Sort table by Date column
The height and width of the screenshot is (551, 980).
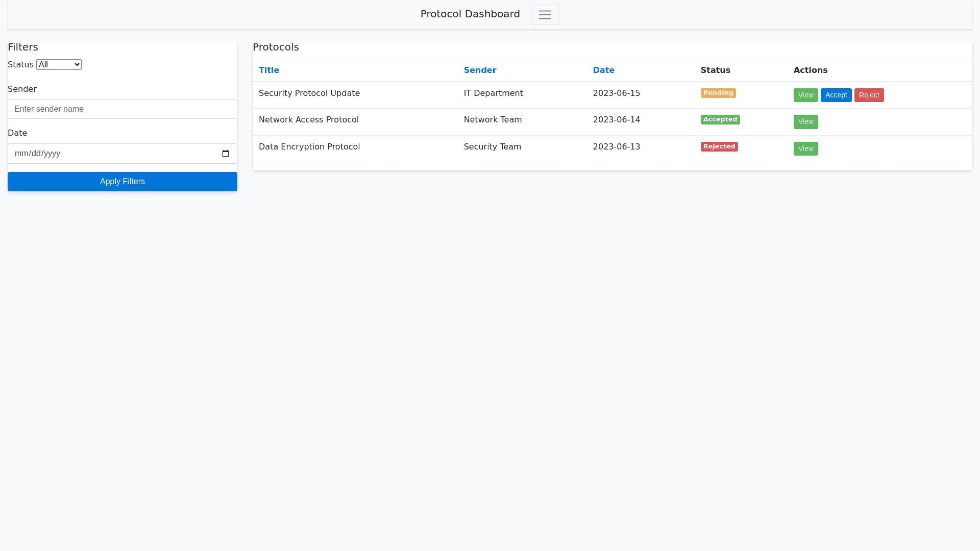click(x=603, y=70)
